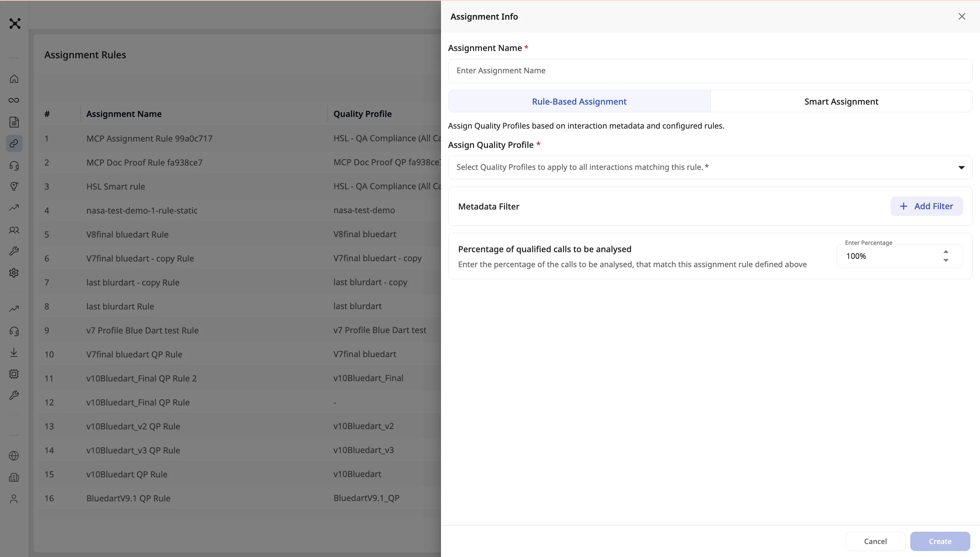
Task: Click the globe sidebar icon
Action: tap(14, 456)
